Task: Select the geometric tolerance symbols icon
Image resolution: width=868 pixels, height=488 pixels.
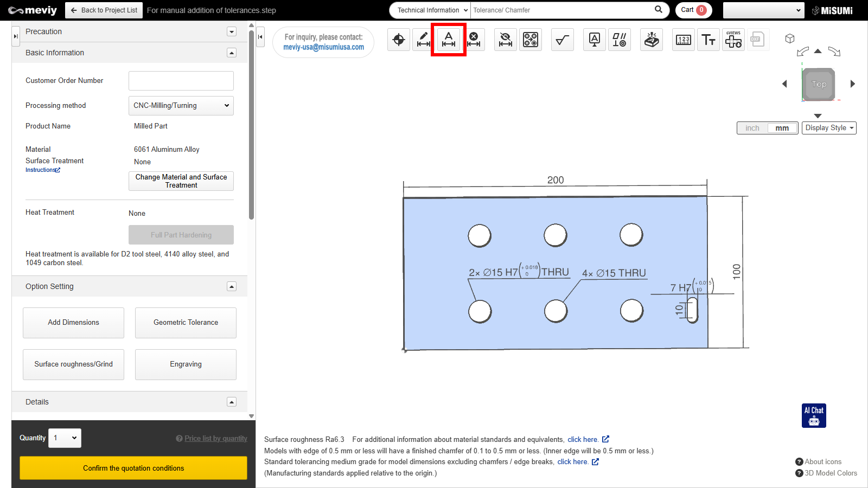Action: click(x=619, y=40)
